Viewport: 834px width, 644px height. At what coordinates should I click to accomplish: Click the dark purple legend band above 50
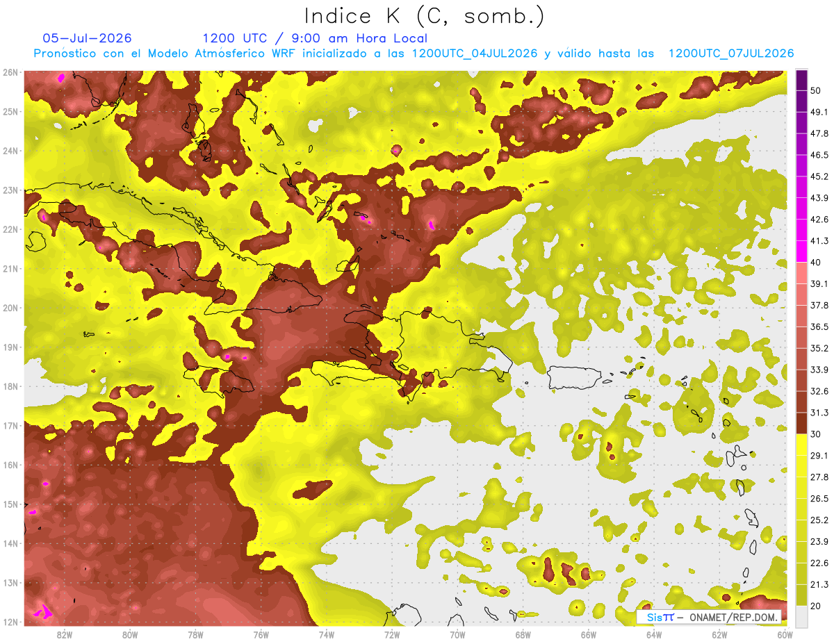tap(801, 80)
